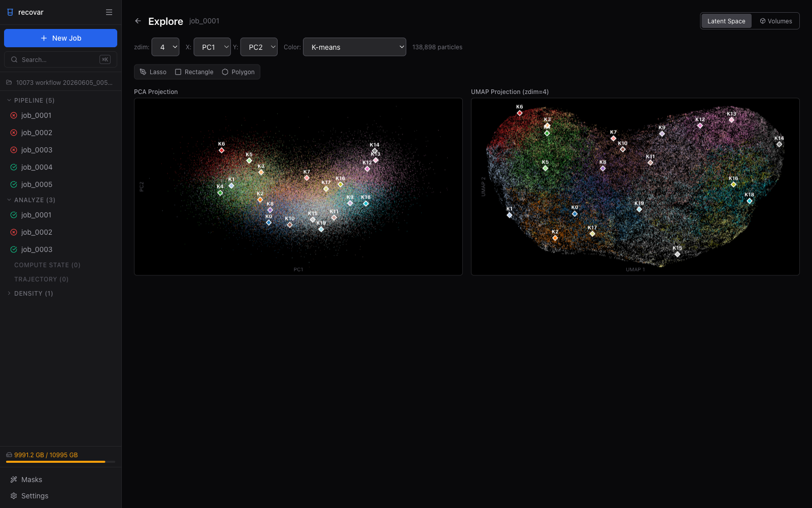Go back with the arrow icon
Viewport: 812px width, 508px height.
pyautogui.click(x=138, y=21)
